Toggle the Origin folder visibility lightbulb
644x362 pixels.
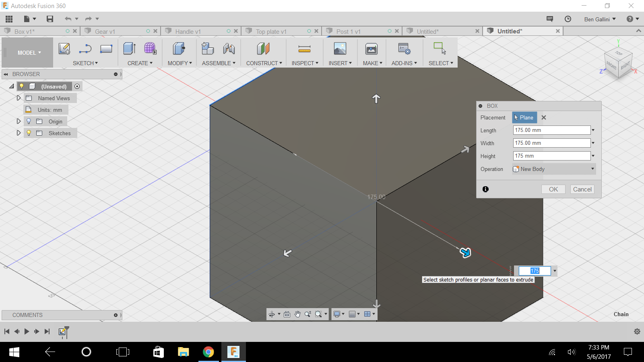(29, 121)
